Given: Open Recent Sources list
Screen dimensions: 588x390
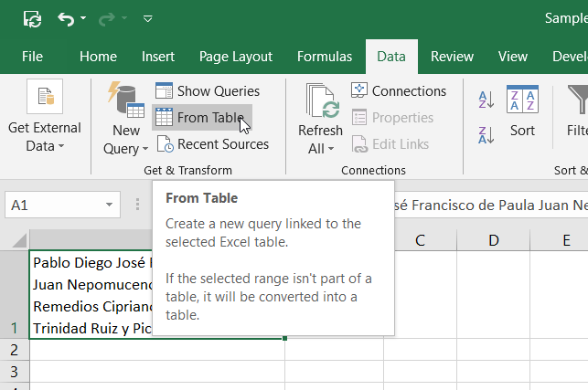Looking at the screenshot, I should pos(223,144).
